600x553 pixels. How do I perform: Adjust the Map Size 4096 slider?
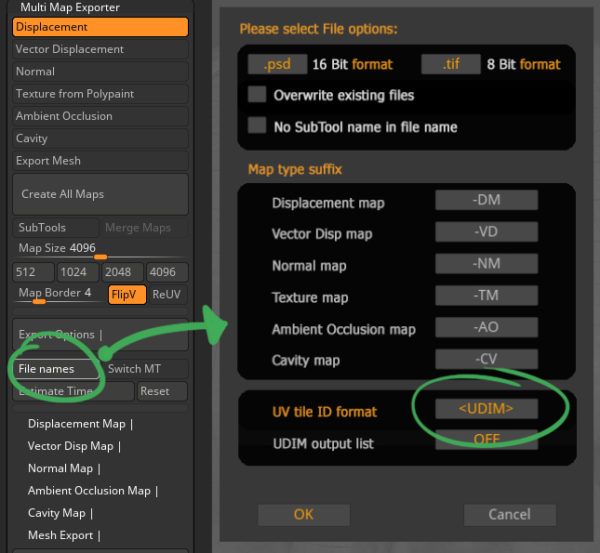pos(100,250)
